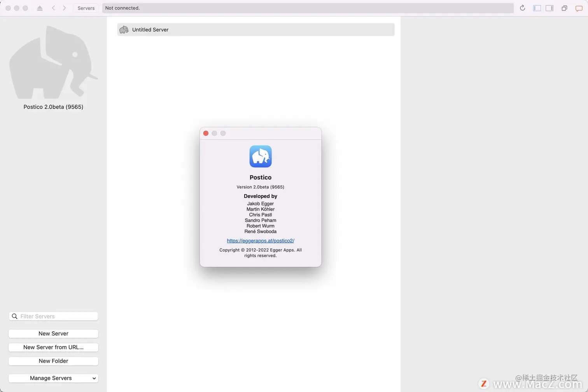Image resolution: width=588 pixels, height=392 pixels.
Task: Select the Untitled Server row
Action: point(256,30)
